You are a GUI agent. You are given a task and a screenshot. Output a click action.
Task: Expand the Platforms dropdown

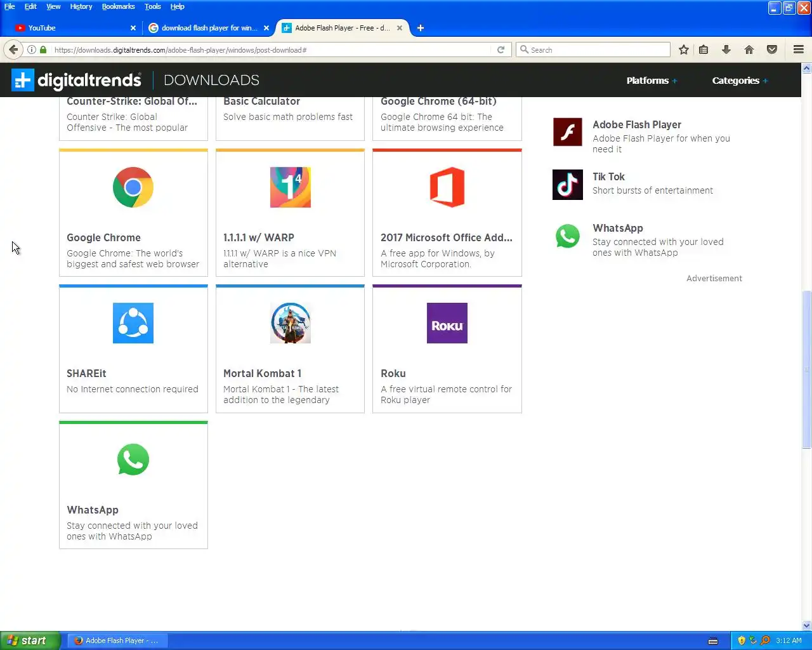[x=652, y=81]
